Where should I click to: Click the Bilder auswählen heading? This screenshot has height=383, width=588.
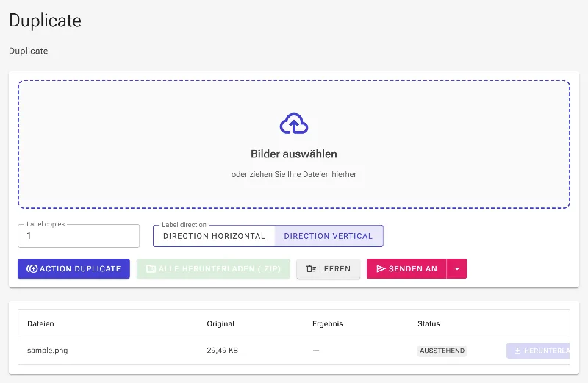tap(293, 154)
